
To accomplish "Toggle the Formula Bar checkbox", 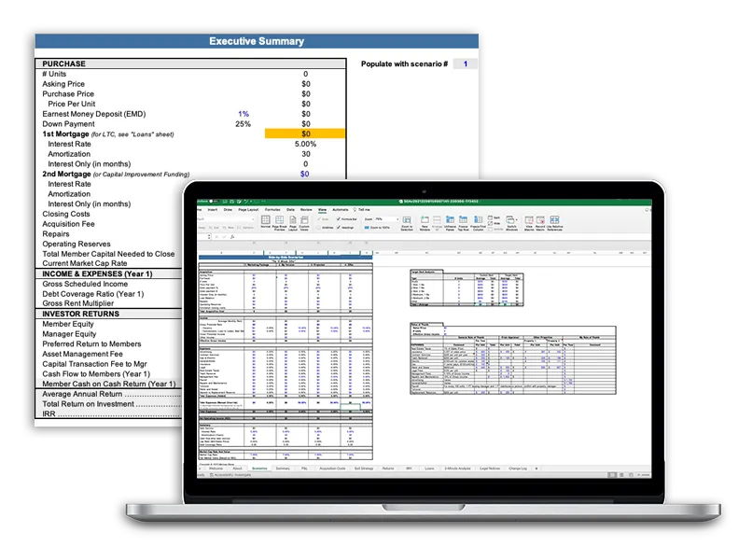I will (339, 219).
